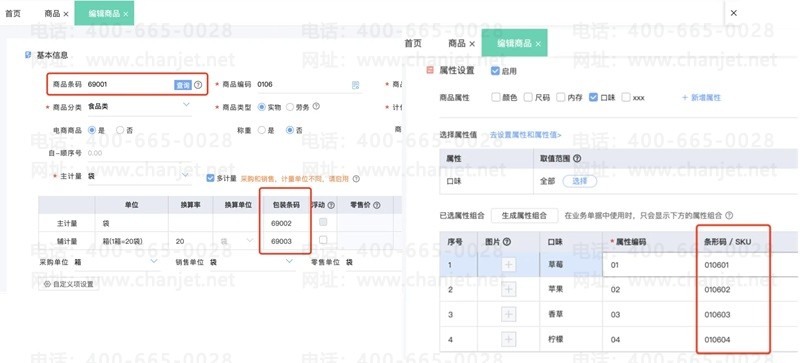Screen dimensions: 800x363
Task: Click help icon next to 劳务 option
Action: (316, 107)
